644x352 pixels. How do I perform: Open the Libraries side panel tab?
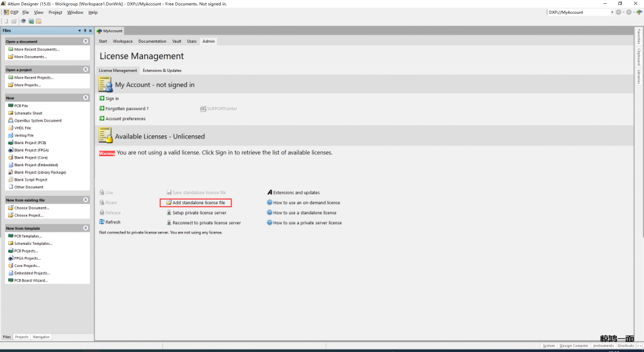(639, 76)
